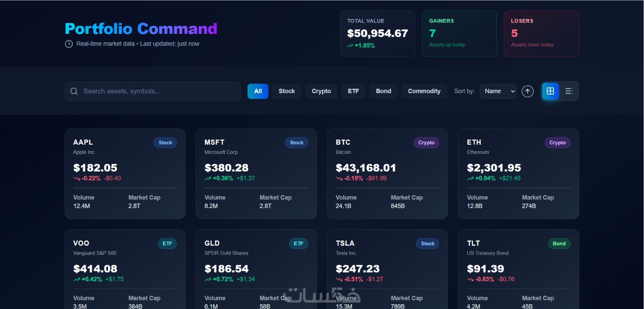Image resolution: width=644 pixels, height=309 pixels.
Task: Click the TSLA ticker symbol
Action: [345, 243]
